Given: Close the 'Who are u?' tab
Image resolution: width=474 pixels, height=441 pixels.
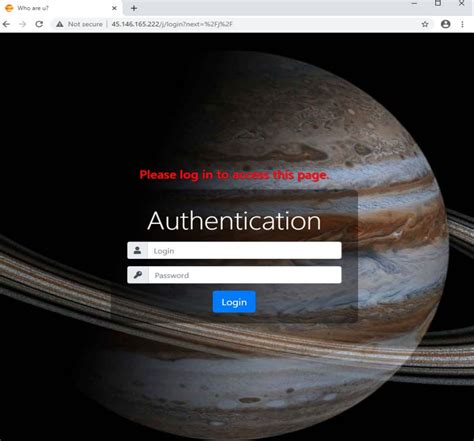Looking at the screenshot, I should tap(114, 8).
